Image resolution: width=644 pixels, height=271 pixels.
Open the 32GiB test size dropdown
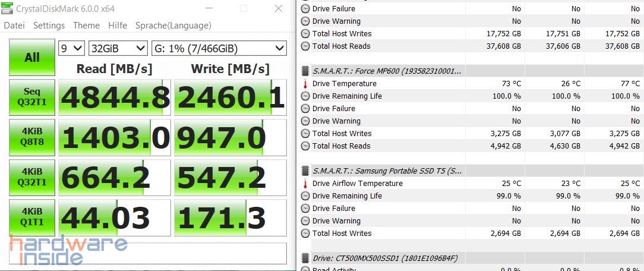(x=118, y=48)
